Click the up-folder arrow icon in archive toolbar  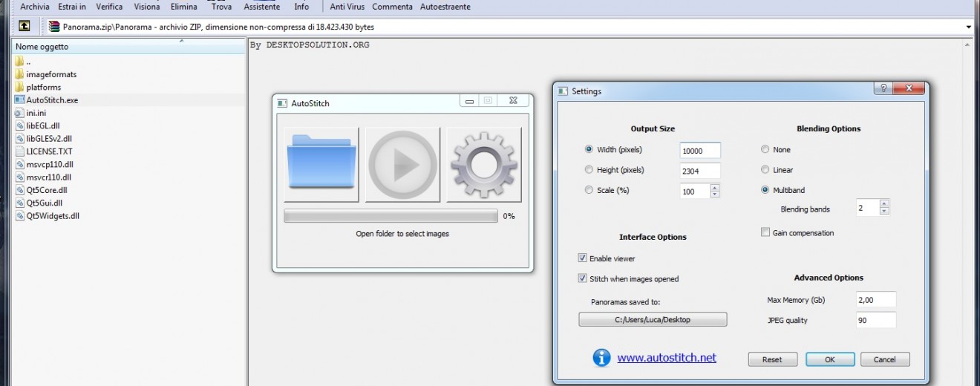tap(24, 27)
